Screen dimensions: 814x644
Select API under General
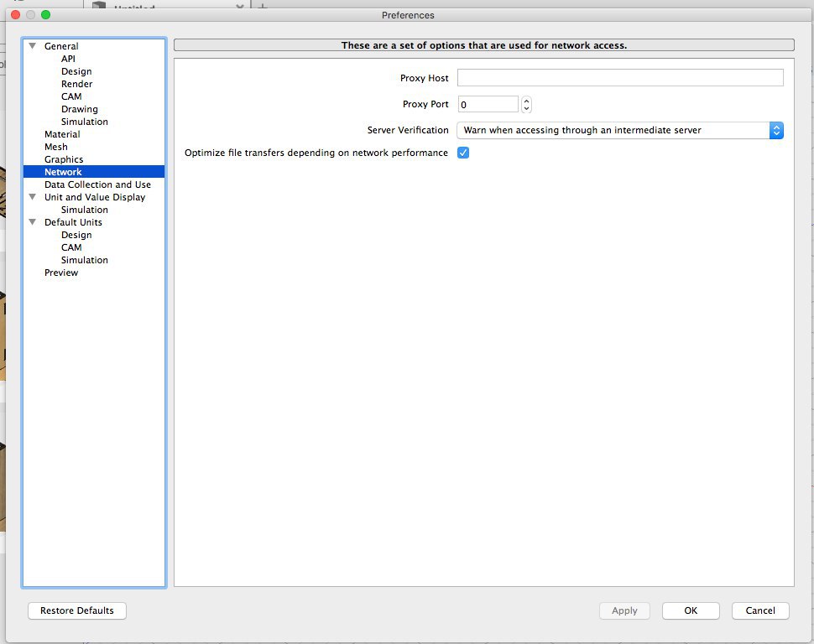pos(68,59)
